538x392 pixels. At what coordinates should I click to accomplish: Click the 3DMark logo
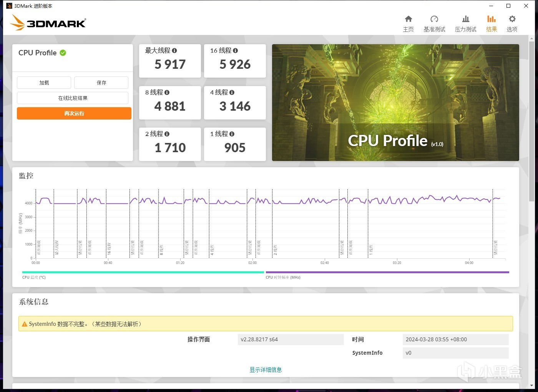48,22
